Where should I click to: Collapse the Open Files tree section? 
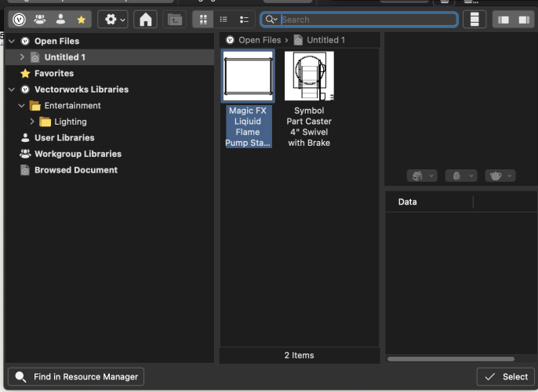[12, 41]
